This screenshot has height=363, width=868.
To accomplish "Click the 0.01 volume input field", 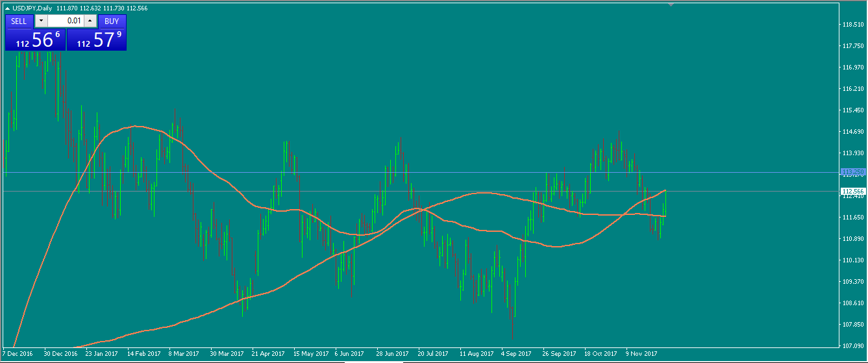I will pos(66,21).
